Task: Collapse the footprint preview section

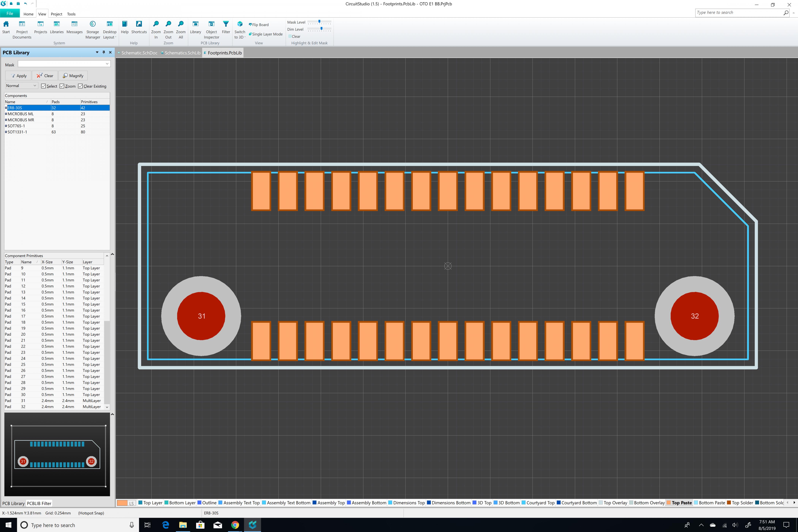Action: (112, 414)
